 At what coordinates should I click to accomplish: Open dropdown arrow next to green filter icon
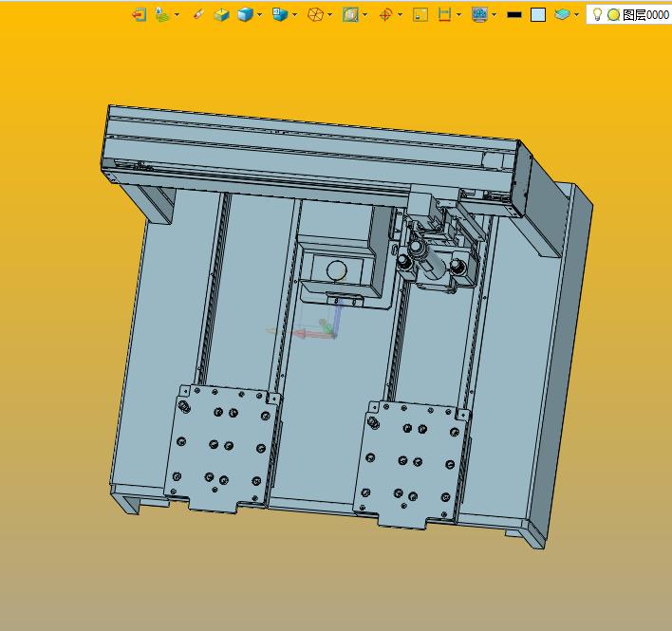point(177,15)
